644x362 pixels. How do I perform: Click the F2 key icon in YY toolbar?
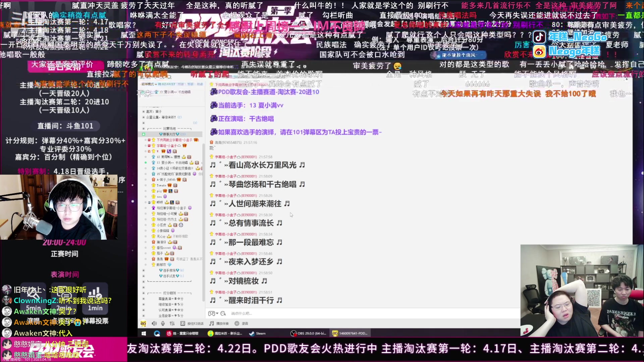(182, 323)
